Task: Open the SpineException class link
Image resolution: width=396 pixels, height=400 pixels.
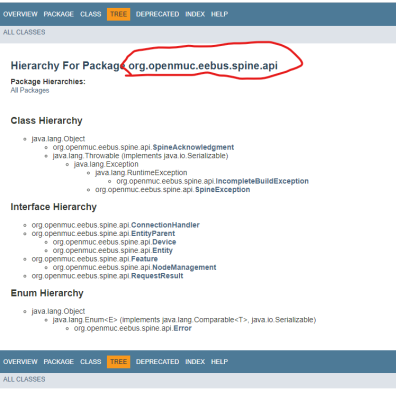Action: 223,190
